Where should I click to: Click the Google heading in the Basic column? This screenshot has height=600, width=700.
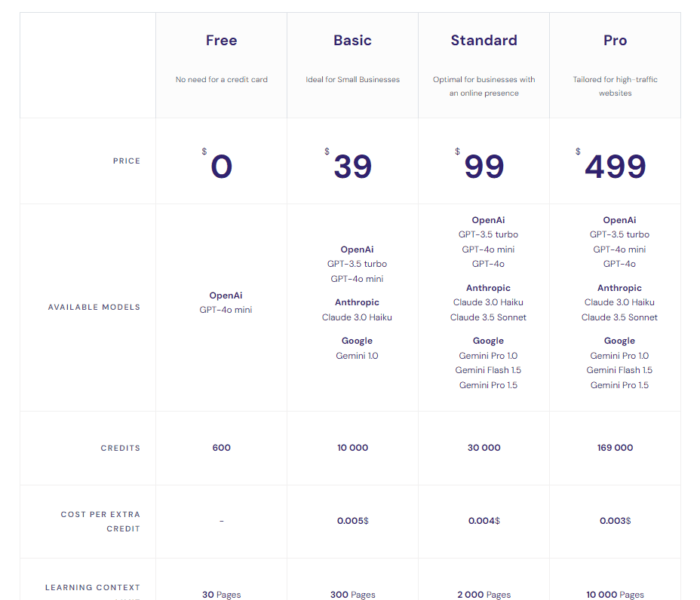(x=357, y=340)
